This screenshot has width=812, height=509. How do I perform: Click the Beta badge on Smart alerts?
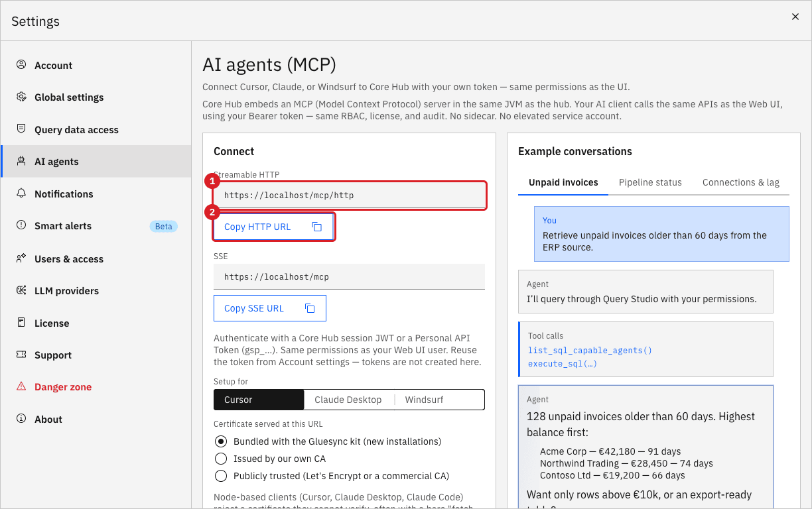tap(164, 226)
